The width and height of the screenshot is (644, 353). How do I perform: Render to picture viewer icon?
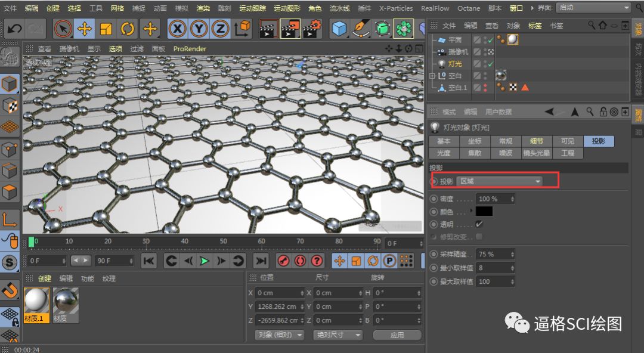coord(290,29)
